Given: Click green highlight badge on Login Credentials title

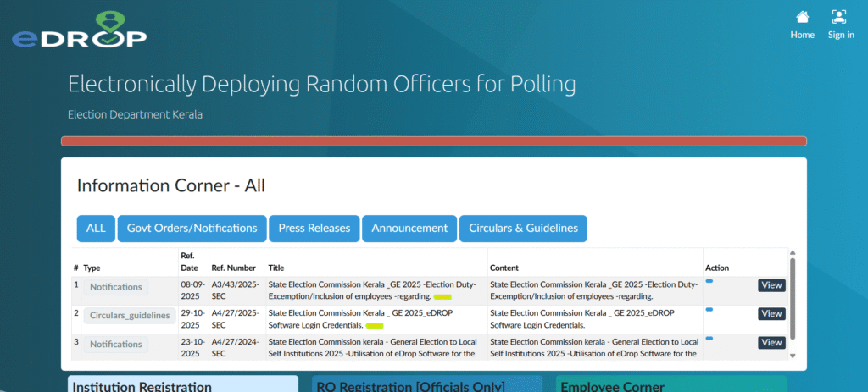Looking at the screenshot, I should pyautogui.click(x=375, y=325).
